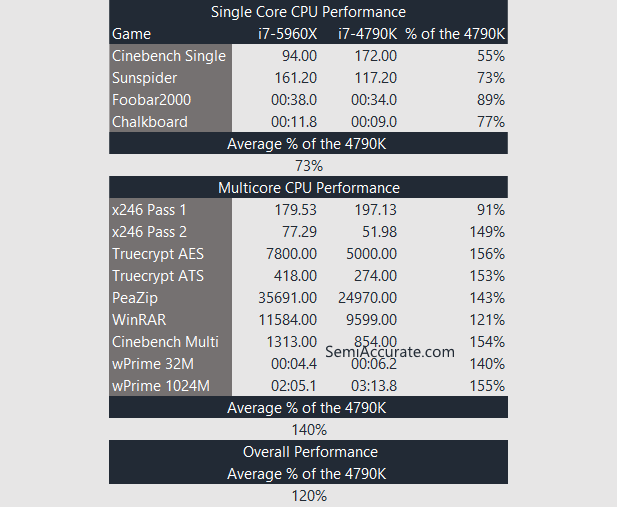Image resolution: width=617 pixels, height=507 pixels.
Task: Open the SemiAccurate.com watermark link
Action: click(x=390, y=351)
